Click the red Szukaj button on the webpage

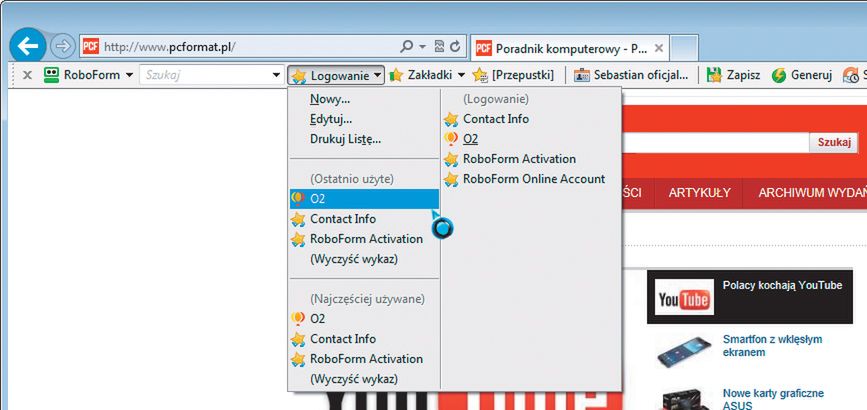(834, 142)
